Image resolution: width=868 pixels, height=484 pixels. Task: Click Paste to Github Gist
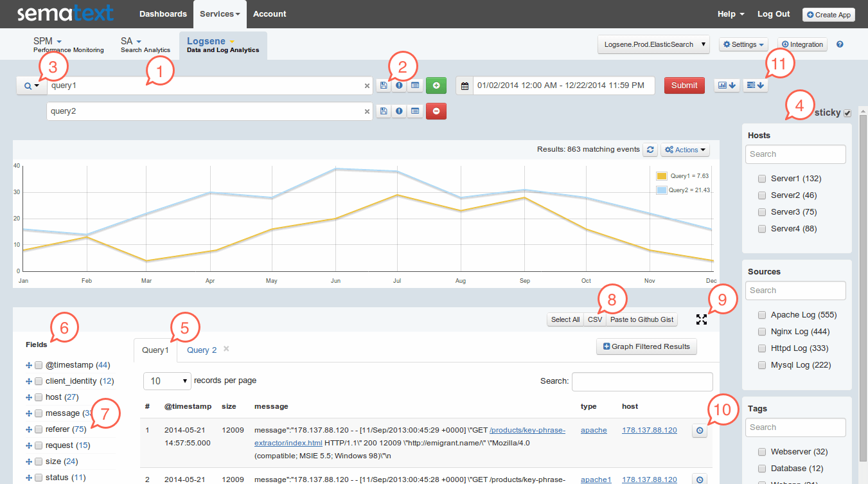(x=642, y=319)
